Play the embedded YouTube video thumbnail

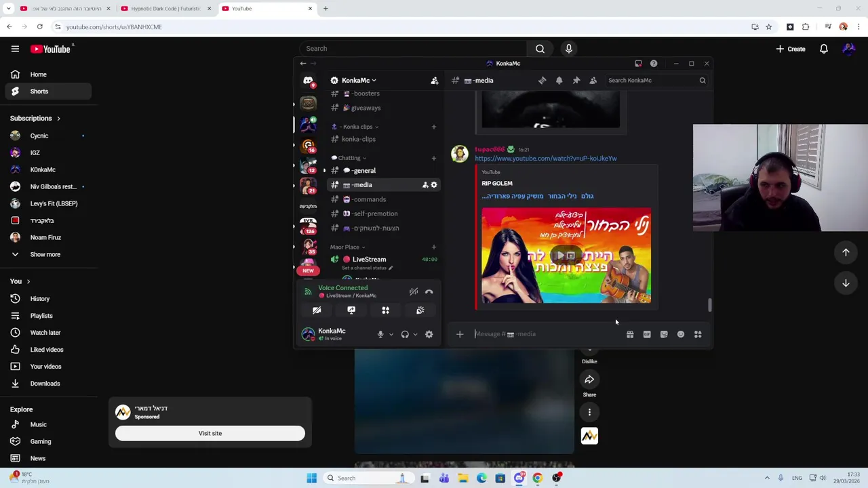pos(566,256)
